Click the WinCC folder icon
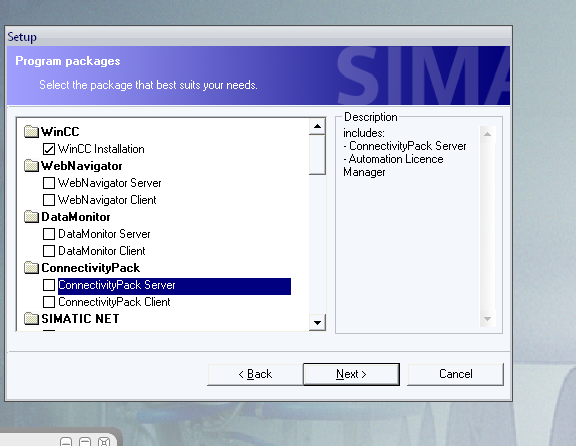This screenshot has width=576, height=446. pyautogui.click(x=31, y=131)
